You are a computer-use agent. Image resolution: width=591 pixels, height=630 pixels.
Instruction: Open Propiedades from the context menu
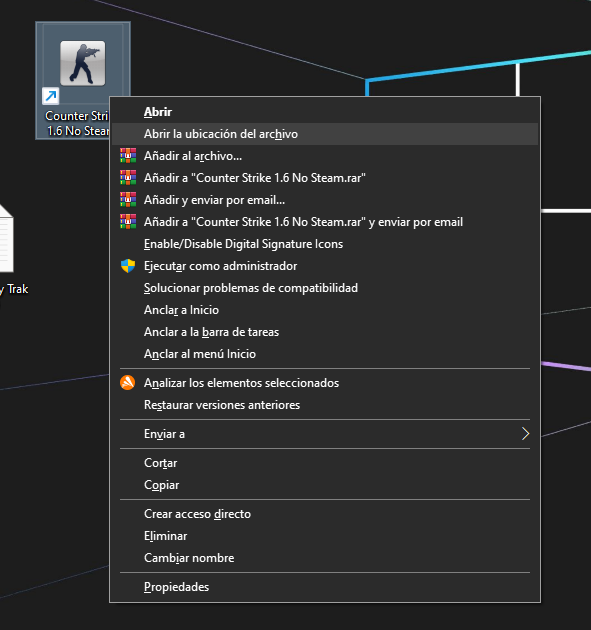325,587
